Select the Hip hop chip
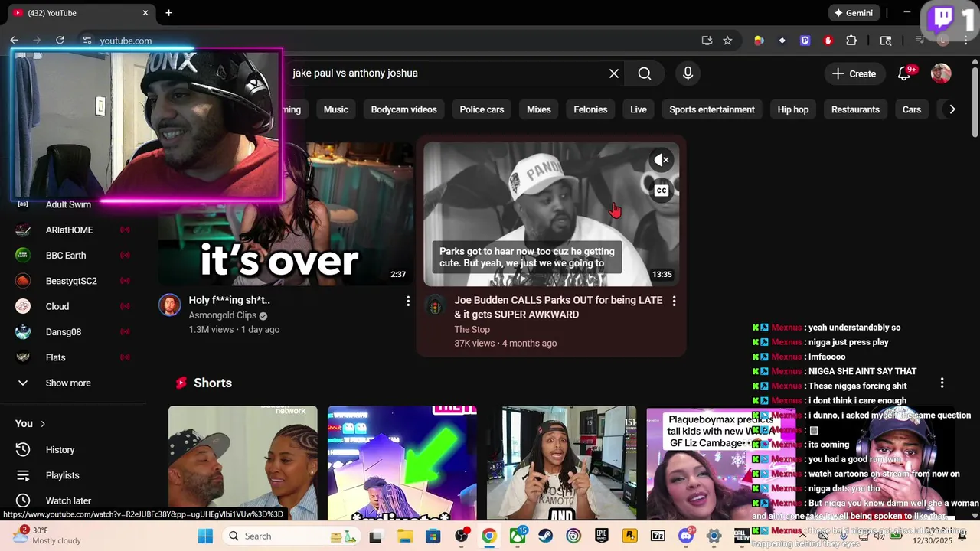Screen dimensions: 980x551 [793, 109]
